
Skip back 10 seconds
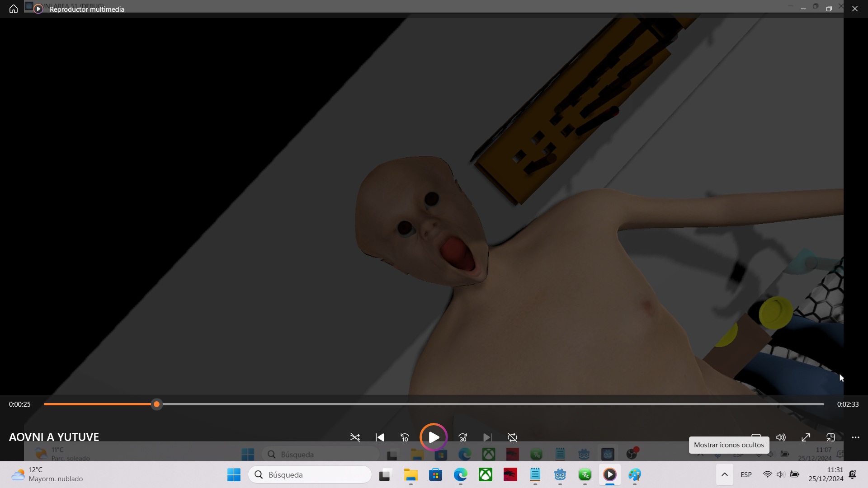tap(405, 437)
